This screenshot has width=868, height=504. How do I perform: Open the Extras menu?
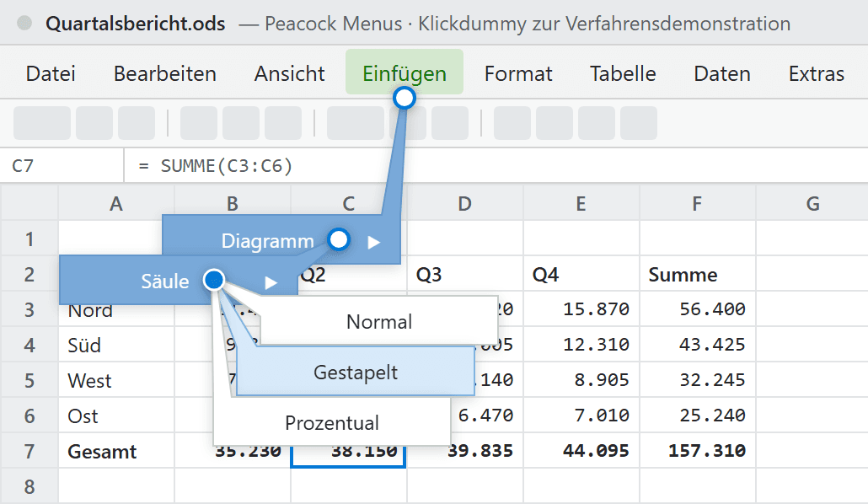pos(817,73)
